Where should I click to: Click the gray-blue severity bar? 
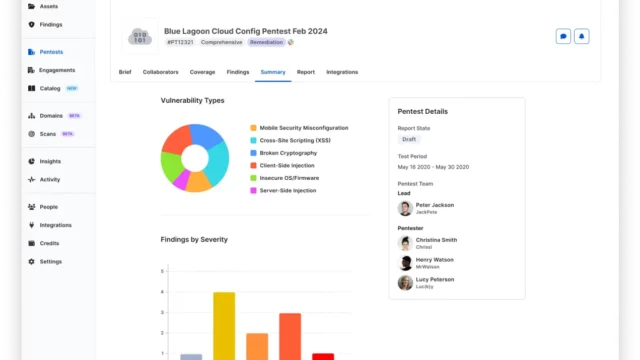[191, 357]
